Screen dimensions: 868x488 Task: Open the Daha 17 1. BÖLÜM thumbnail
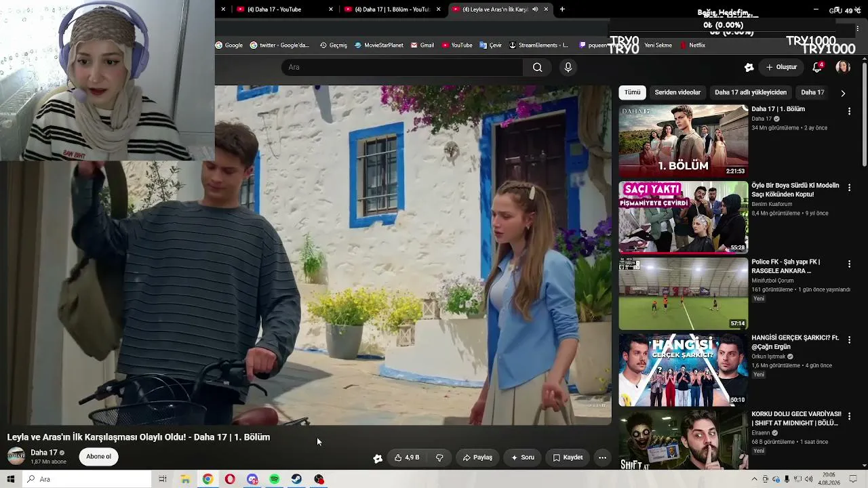[x=683, y=141]
